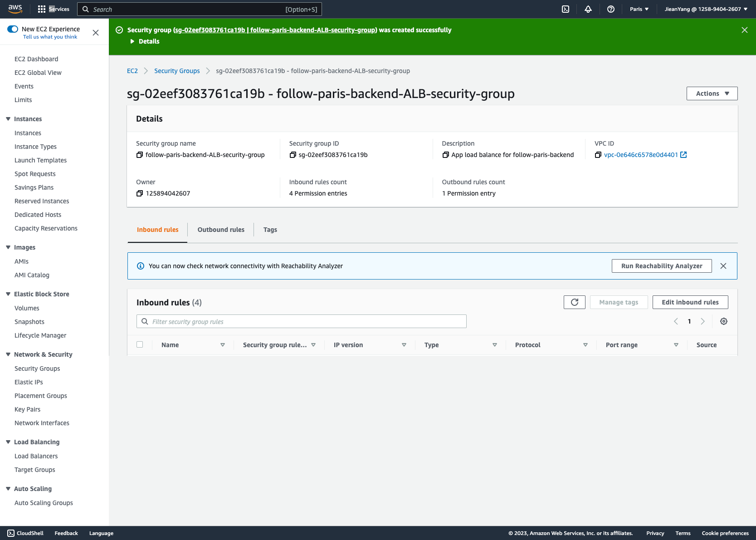Open the Actions dropdown
Image resolution: width=756 pixels, height=540 pixels.
pos(712,93)
